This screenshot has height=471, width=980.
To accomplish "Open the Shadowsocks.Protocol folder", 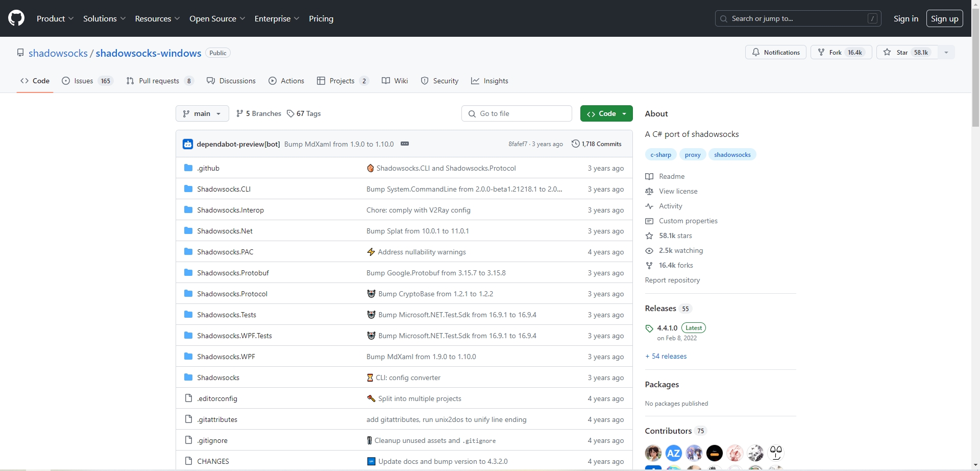I will tap(232, 294).
